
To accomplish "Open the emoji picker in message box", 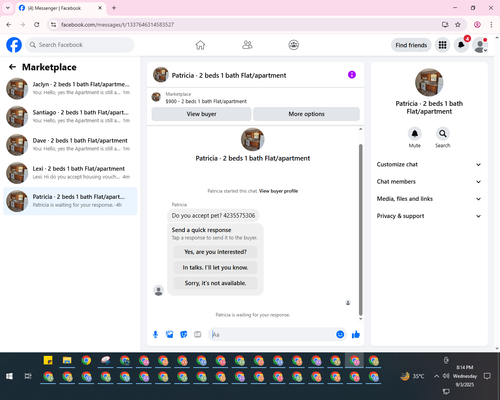I will [x=340, y=334].
